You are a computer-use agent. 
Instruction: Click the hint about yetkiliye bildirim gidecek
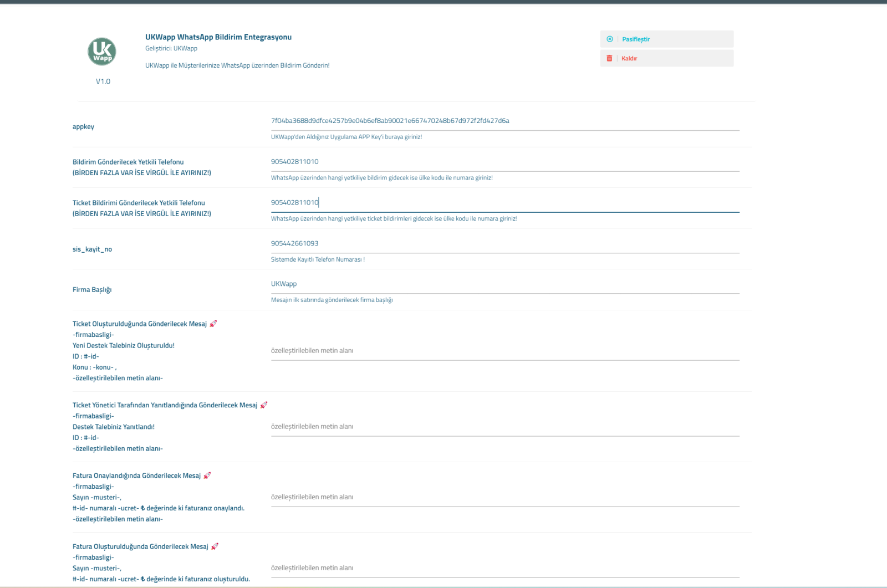click(382, 178)
